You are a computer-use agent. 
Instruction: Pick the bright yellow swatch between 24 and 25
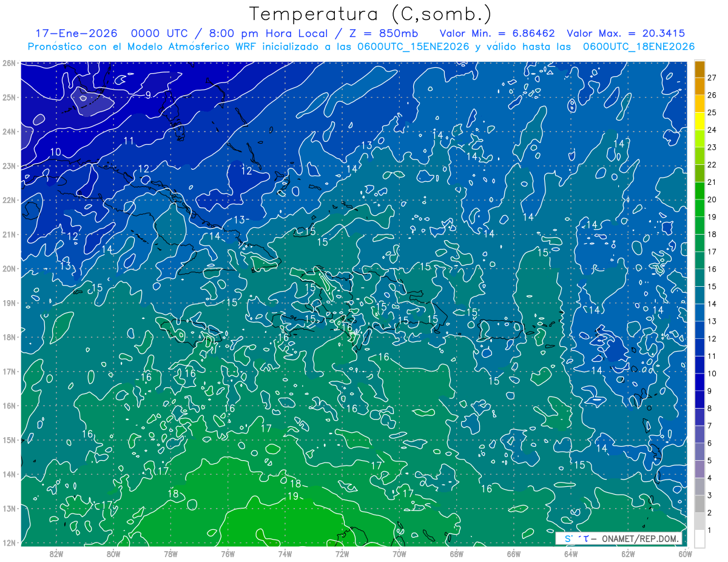click(x=700, y=121)
